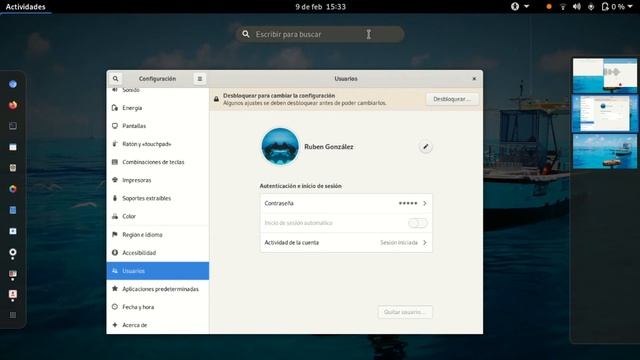Click the Ruben González avatar picture
Viewport: 640px width, 360px height.
(x=280, y=147)
